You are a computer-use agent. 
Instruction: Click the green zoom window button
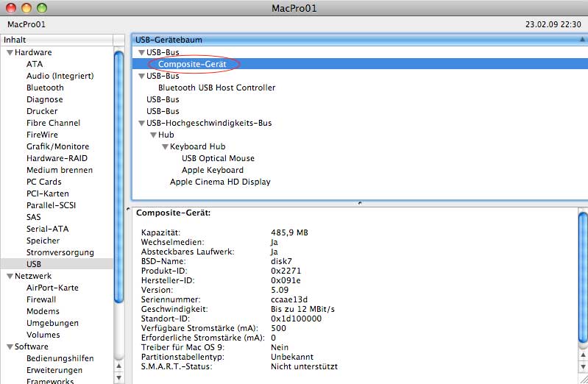(x=42, y=8)
